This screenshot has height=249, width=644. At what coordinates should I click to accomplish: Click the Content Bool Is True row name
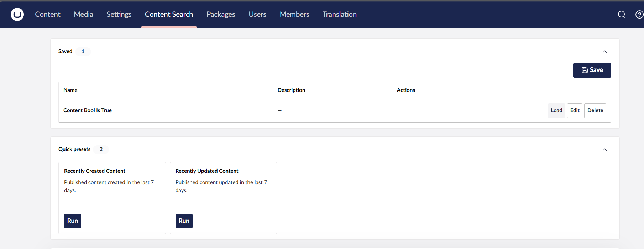(x=88, y=110)
